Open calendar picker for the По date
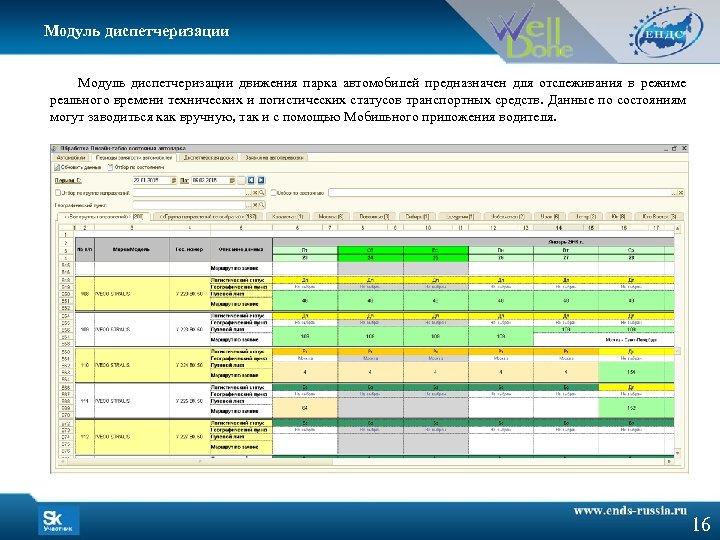 click(x=232, y=180)
